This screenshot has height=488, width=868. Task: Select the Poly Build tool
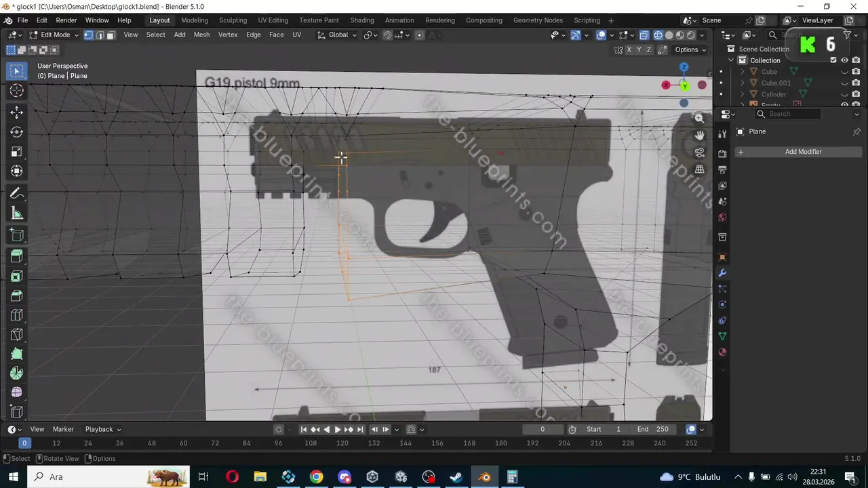click(x=17, y=354)
